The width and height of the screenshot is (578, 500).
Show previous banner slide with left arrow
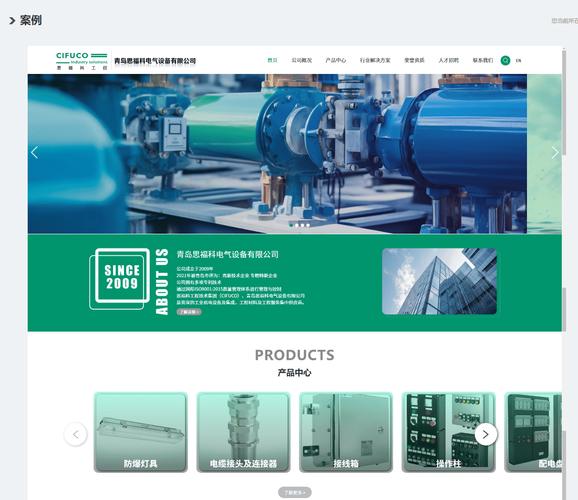[35, 152]
